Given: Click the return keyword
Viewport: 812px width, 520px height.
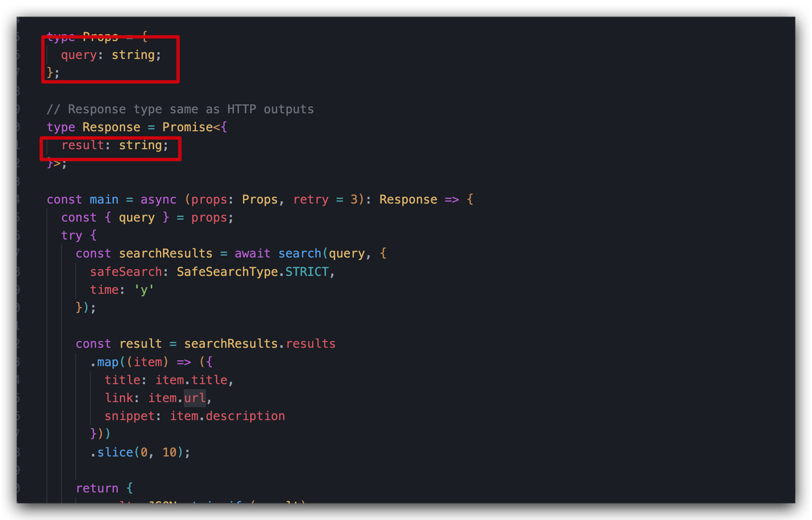Looking at the screenshot, I should (97, 488).
